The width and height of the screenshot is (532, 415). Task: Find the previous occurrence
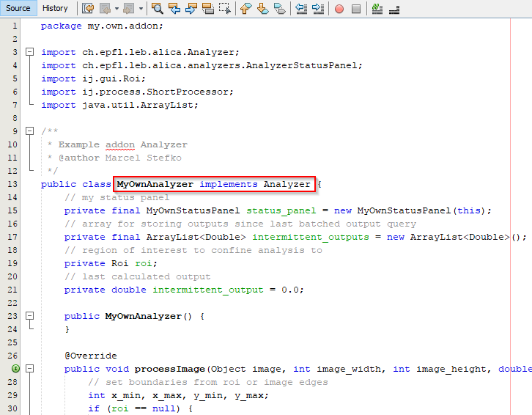pyautogui.click(x=174, y=8)
